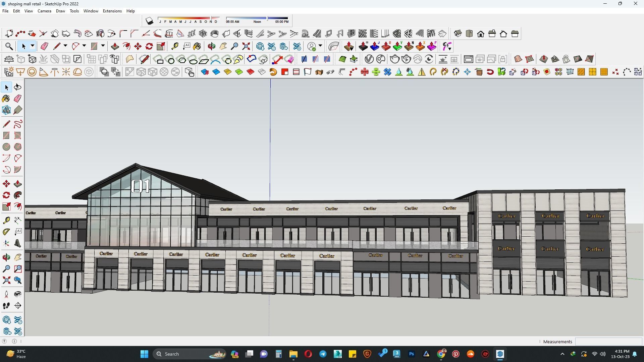
Task: Activate the Polygon tool
Action: click(x=17, y=147)
